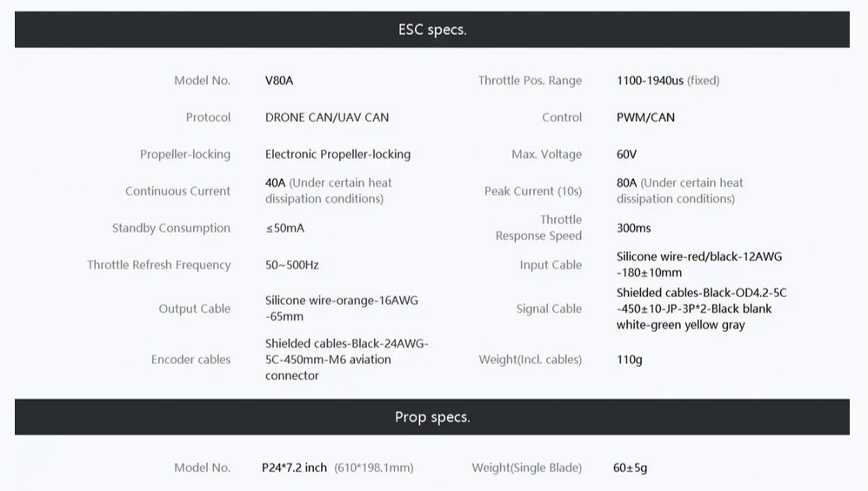Viewport: 868px width, 491px height.
Task: Click the Prop specs. header bar
Action: pyautogui.click(x=431, y=417)
